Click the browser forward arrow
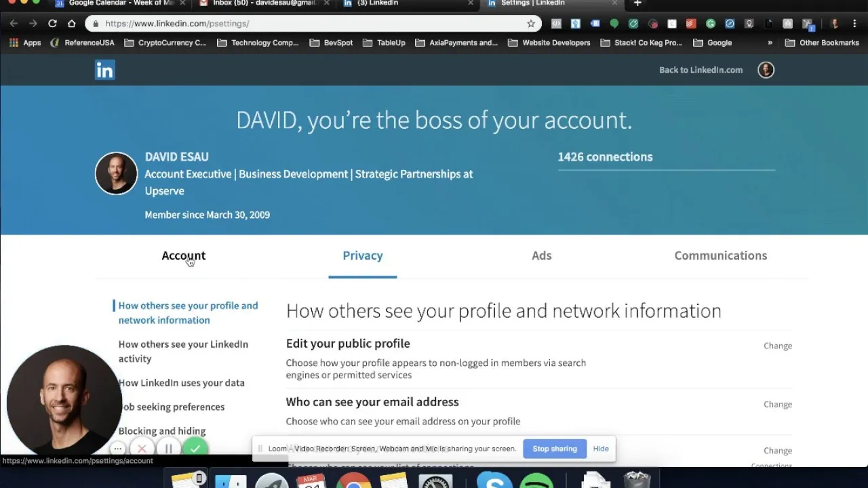The image size is (868, 488). (33, 23)
